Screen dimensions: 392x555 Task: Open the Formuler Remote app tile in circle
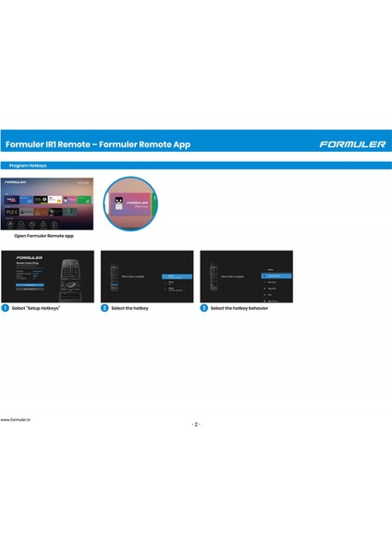130,204
